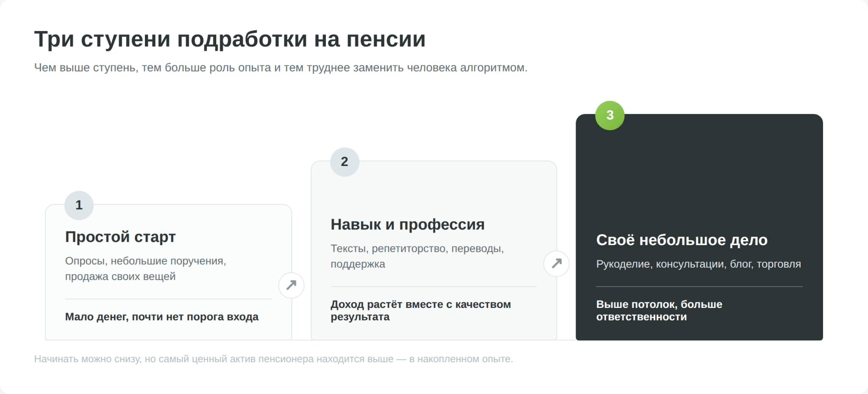Click the description "Тексты, репетиторство, переводы, поддержка"

pos(417,256)
